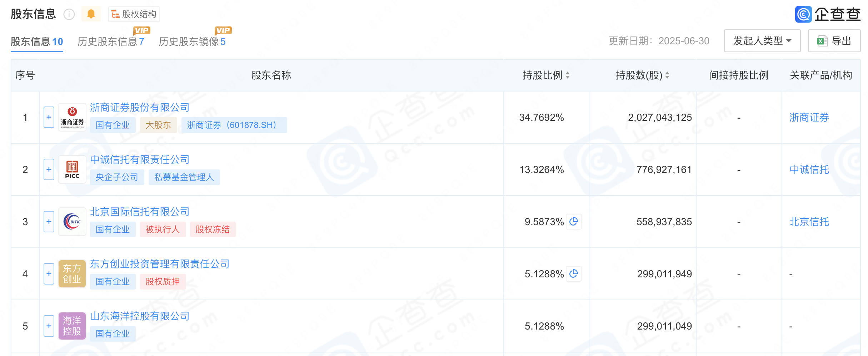Export the table with 导出 button
Image resolution: width=868 pixels, height=356 pixels.
[834, 41]
